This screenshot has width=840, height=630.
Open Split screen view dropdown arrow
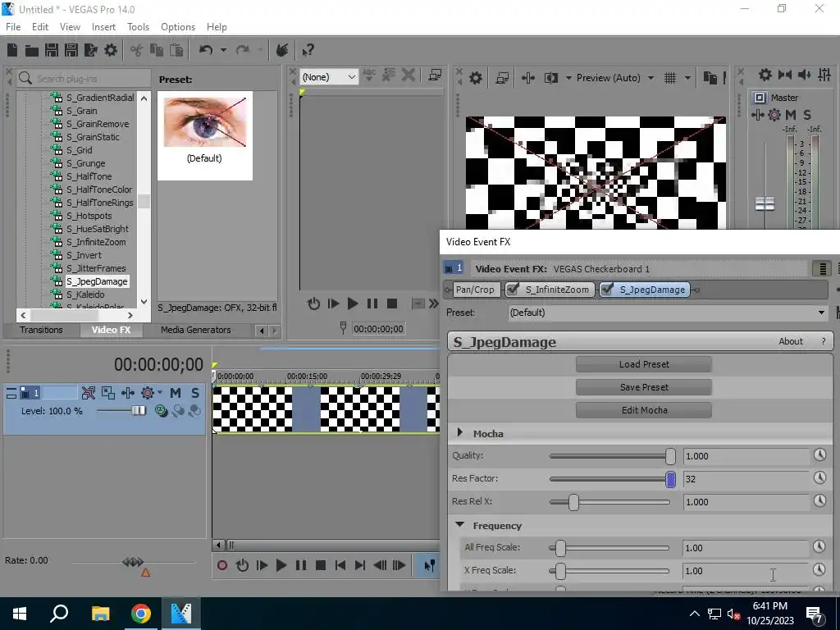point(568,78)
